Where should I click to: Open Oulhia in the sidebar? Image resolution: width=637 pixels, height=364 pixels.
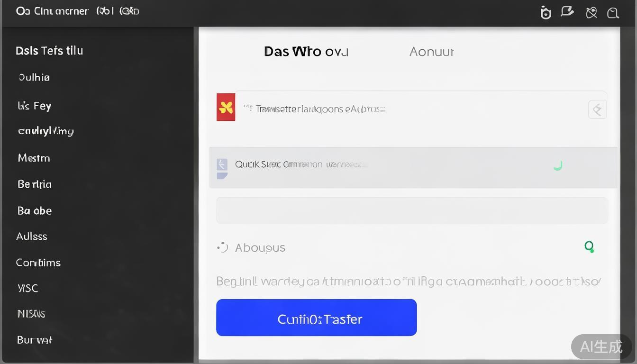pyautogui.click(x=34, y=77)
